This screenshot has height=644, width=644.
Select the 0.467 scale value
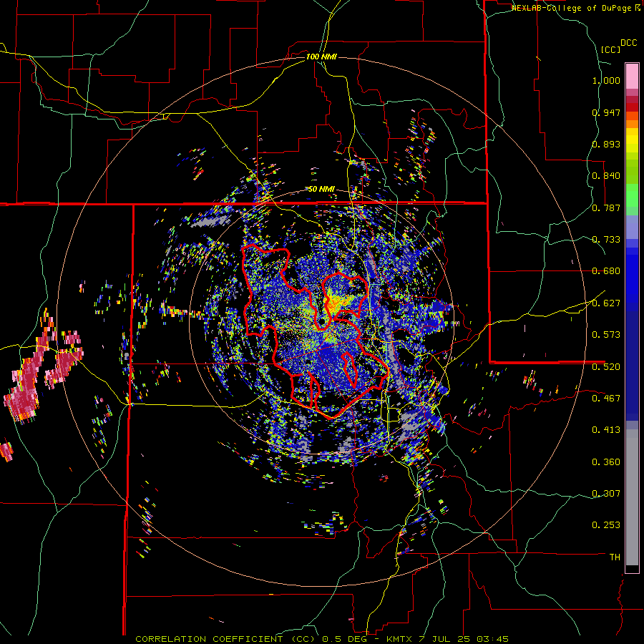click(x=606, y=399)
